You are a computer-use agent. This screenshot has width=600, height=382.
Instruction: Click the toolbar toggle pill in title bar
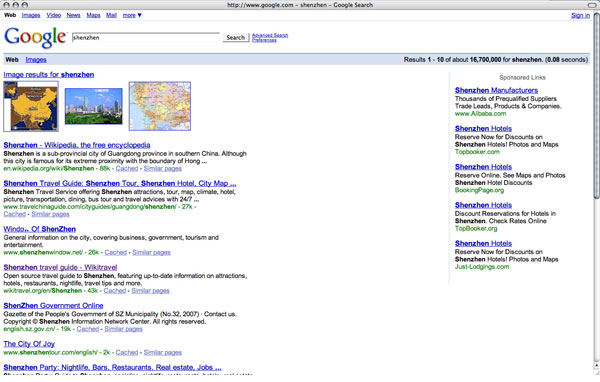pos(592,5)
